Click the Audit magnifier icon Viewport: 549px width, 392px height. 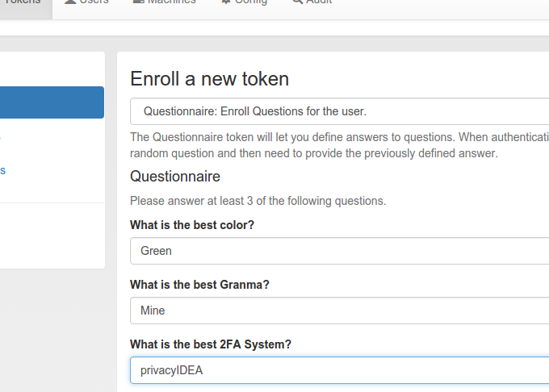click(x=298, y=2)
